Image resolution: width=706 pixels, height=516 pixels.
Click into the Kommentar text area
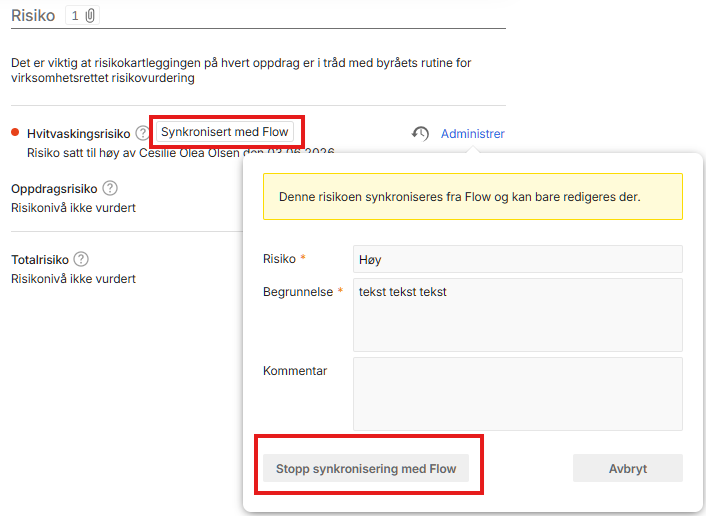pos(518,394)
